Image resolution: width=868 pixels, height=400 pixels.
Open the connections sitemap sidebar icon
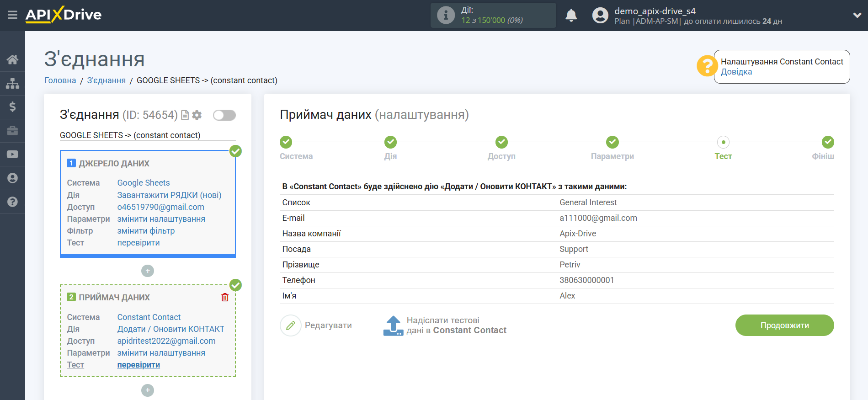[12, 83]
